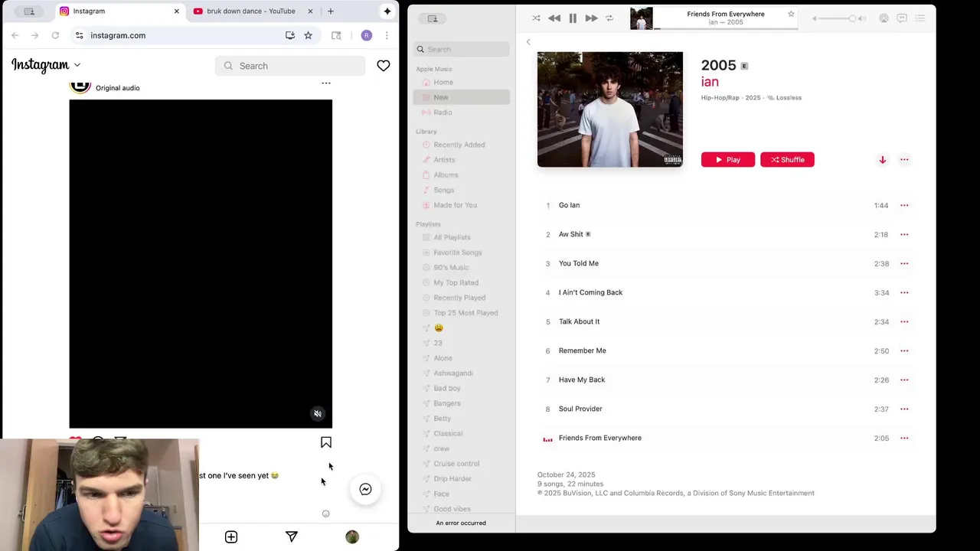Show lyrics panel in Music
Viewport: 980px width, 551px height.
tap(902, 18)
